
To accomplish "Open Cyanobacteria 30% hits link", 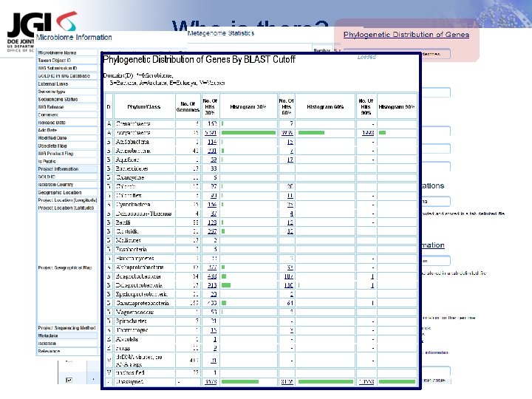I will (212, 205).
